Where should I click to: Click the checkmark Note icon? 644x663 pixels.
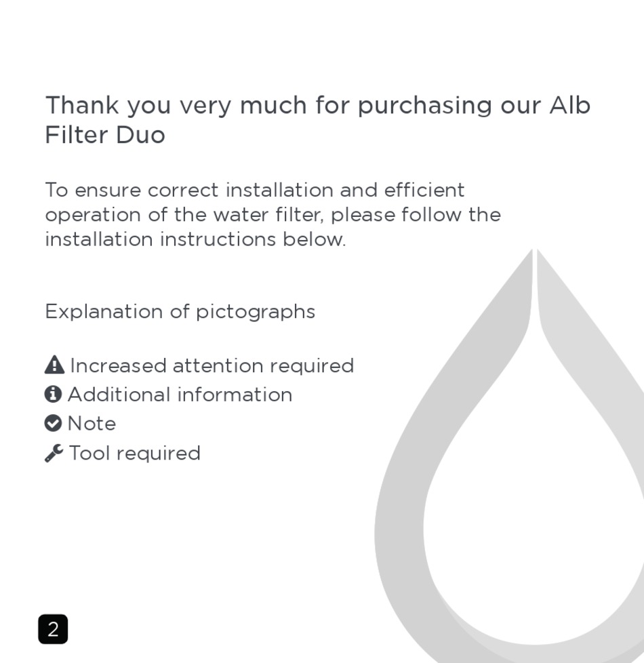(53, 423)
